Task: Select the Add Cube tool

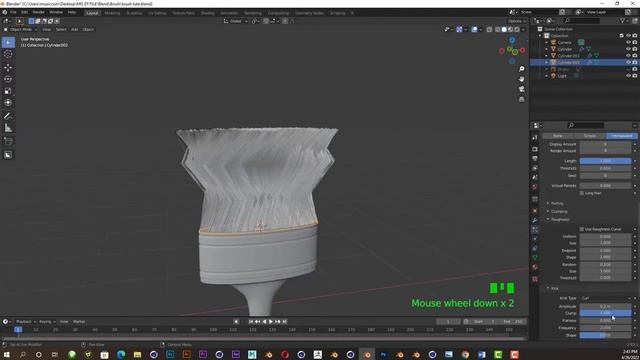Action: click(x=8, y=142)
